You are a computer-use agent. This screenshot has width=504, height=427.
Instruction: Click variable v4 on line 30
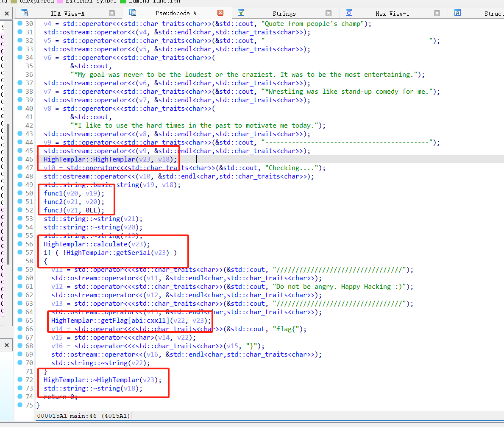(x=47, y=24)
